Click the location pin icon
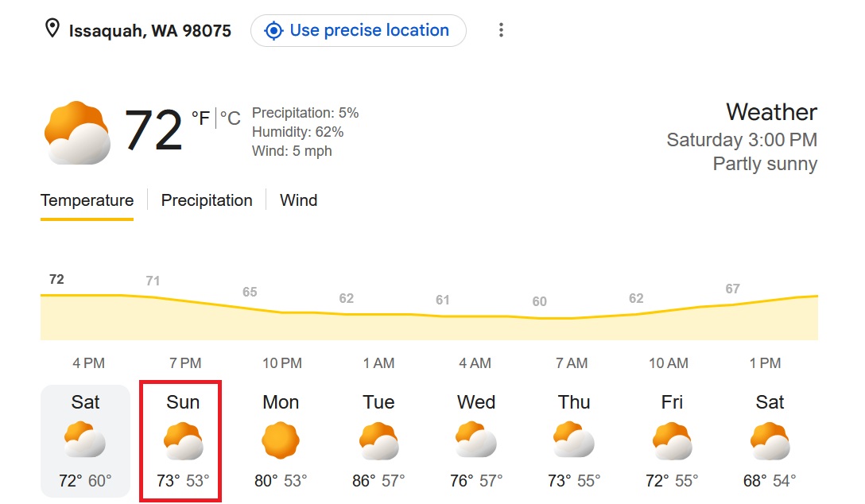This screenshot has width=865, height=504. (52, 28)
